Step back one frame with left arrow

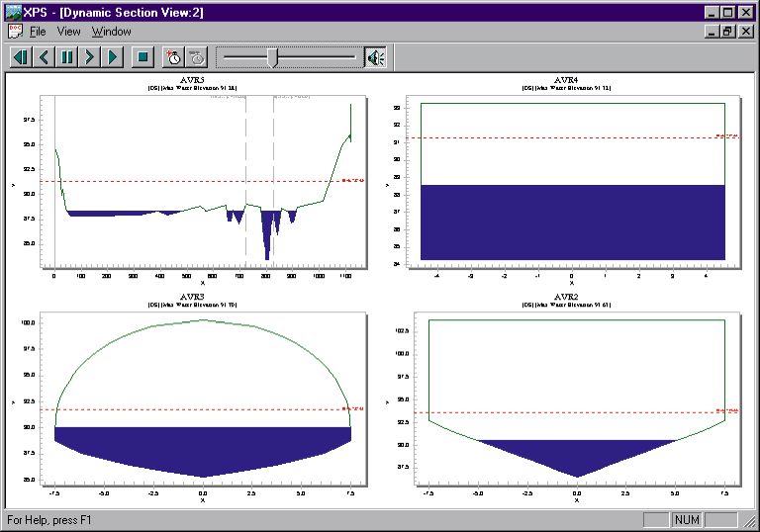pyautogui.click(x=44, y=57)
